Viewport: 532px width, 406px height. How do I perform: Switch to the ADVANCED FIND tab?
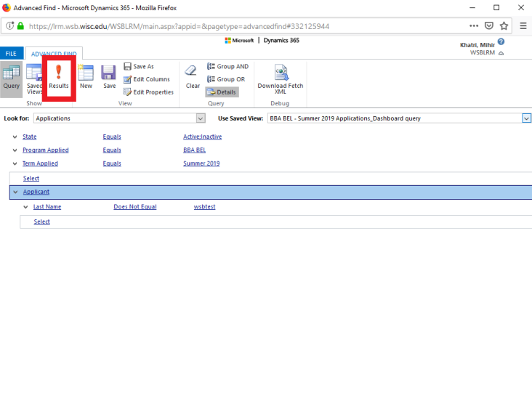(x=55, y=54)
